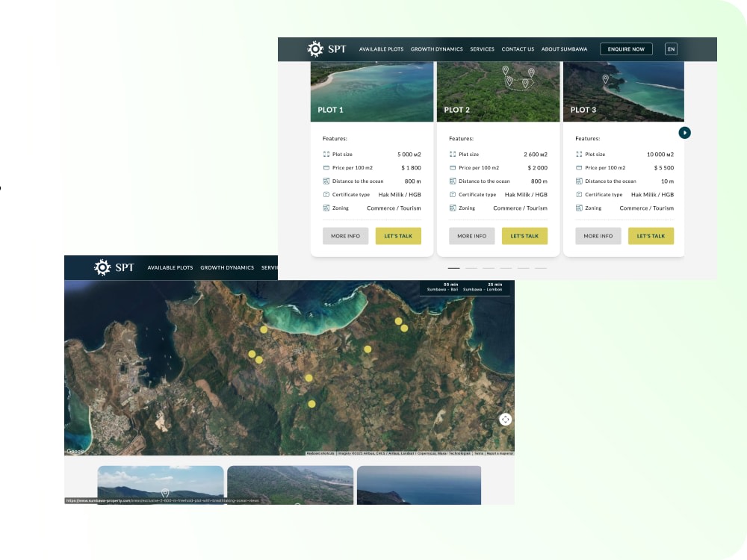Open Growth Dynamics in the map window header
The height and width of the screenshot is (560, 747).
(x=227, y=267)
